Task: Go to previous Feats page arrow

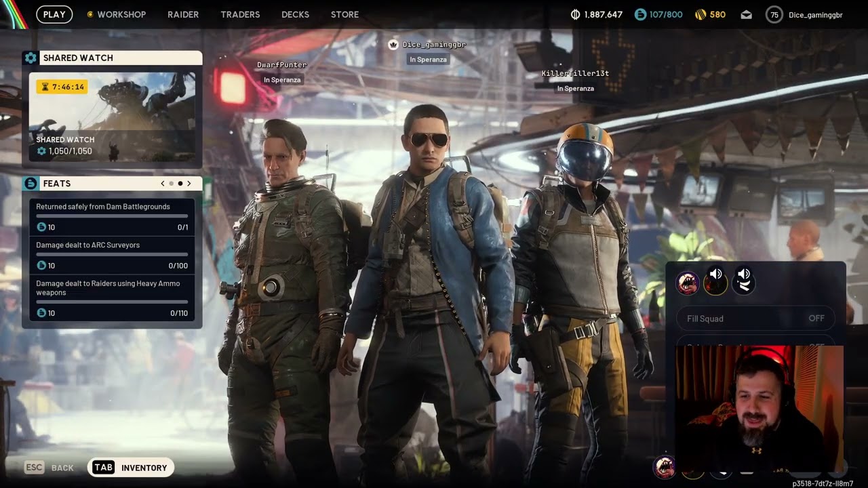Action: [163, 184]
